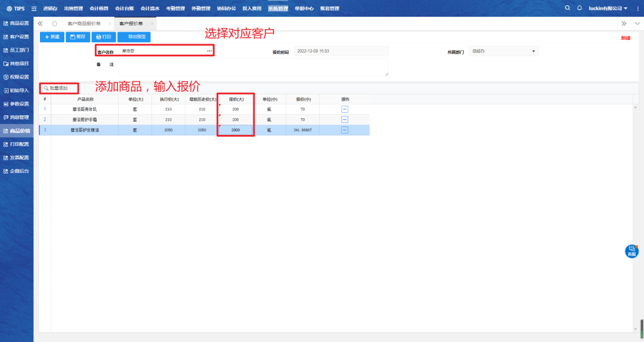Switch to 客户商品报价单 tab
Image resolution: width=644 pixels, height=342 pixels.
(x=84, y=23)
